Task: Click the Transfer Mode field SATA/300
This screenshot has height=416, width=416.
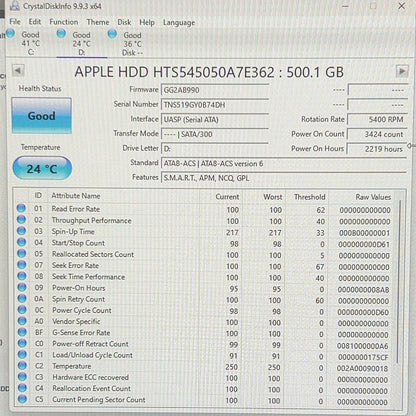Action: pos(215,134)
